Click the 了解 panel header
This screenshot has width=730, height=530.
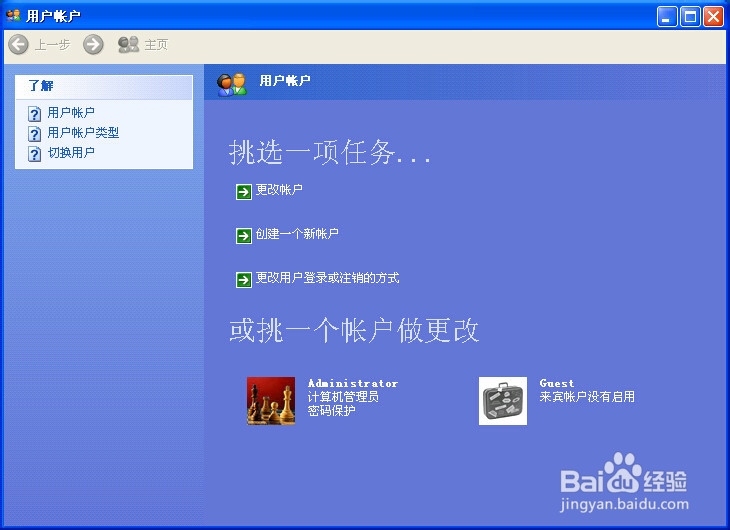(104, 87)
